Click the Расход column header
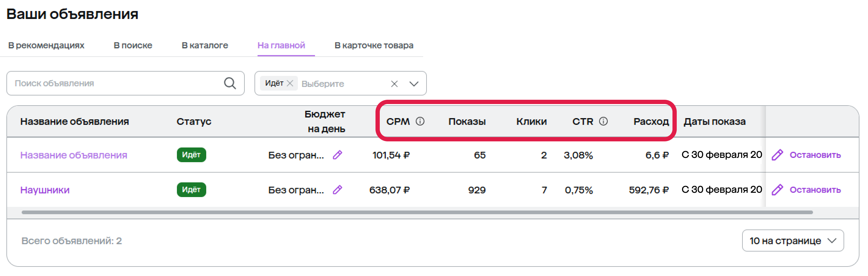The width and height of the screenshot is (868, 276). (651, 121)
